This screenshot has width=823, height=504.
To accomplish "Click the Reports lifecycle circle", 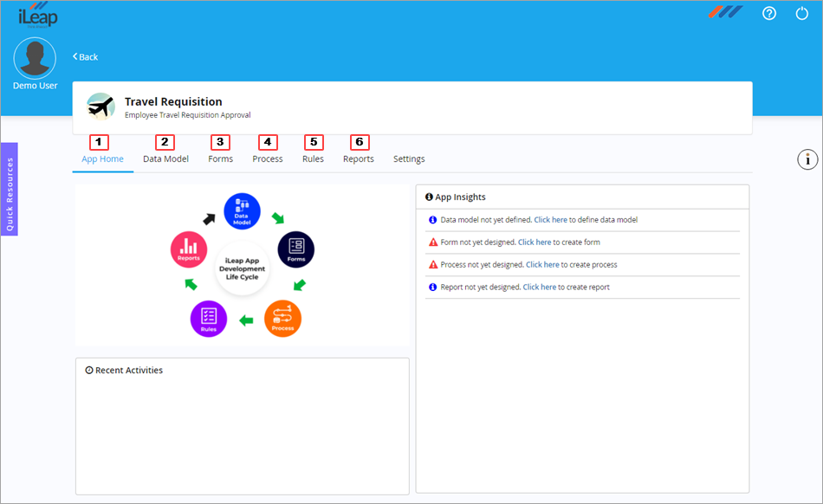I will (189, 249).
